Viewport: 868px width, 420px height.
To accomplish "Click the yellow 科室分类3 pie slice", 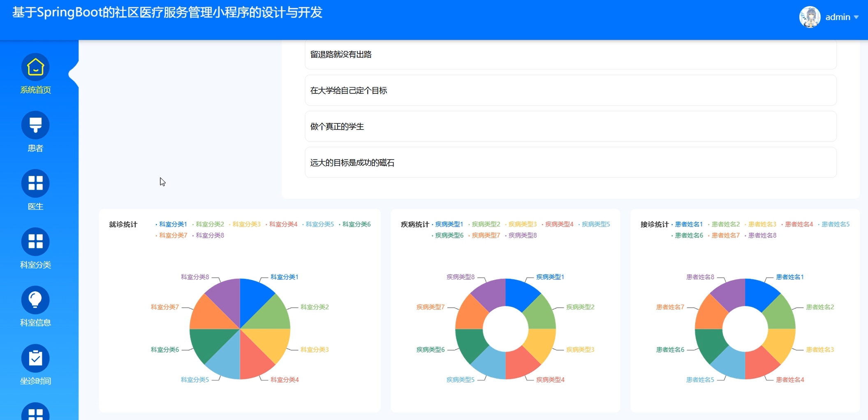I will pos(271,342).
